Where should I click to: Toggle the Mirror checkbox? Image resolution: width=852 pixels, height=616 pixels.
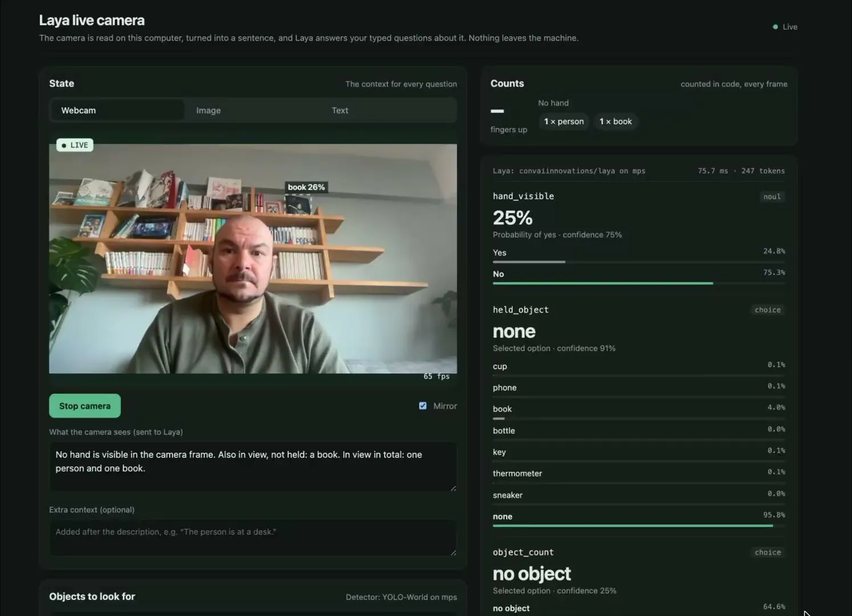pos(423,406)
